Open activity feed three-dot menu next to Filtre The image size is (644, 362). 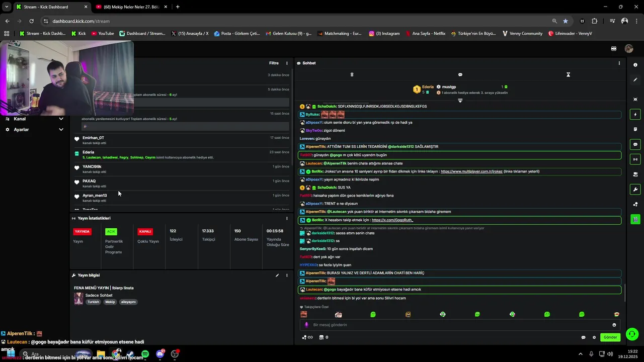287,63
